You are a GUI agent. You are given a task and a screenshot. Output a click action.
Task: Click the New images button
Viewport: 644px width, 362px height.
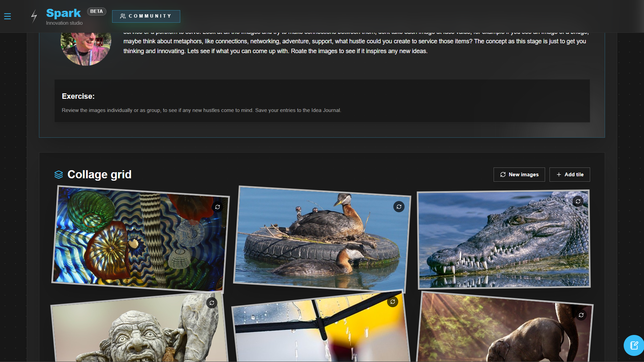[x=519, y=175]
